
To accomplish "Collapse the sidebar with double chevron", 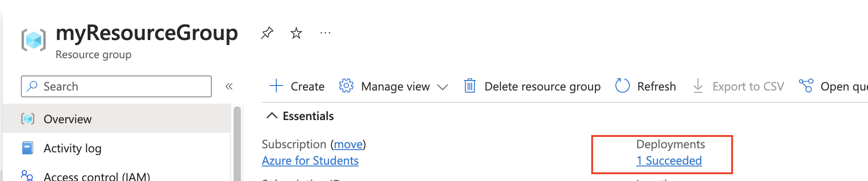I will pos(229,86).
